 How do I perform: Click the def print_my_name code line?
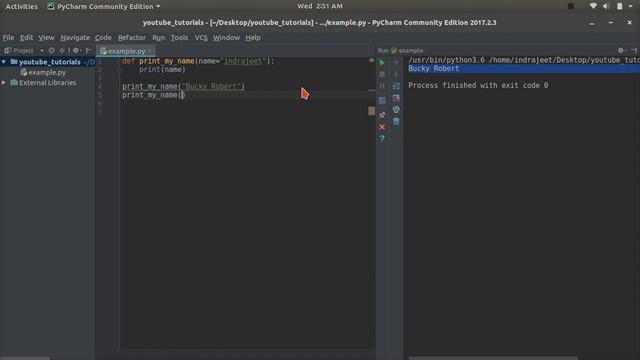(x=198, y=61)
